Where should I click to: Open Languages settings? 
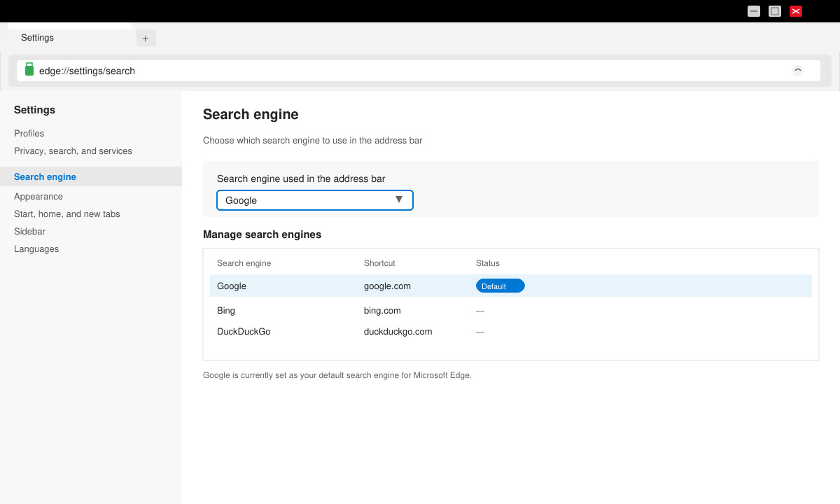pyautogui.click(x=36, y=248)
